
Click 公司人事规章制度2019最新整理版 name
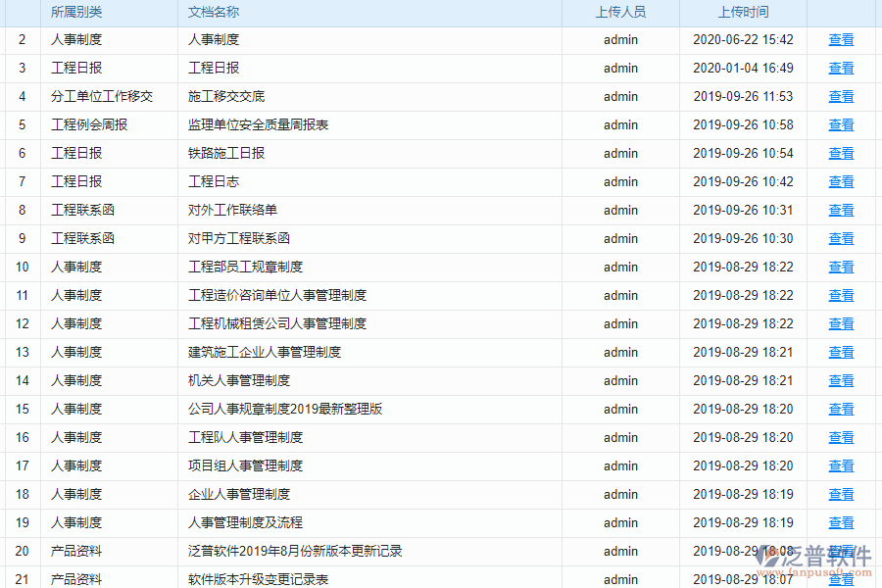(x=285, y=409)
